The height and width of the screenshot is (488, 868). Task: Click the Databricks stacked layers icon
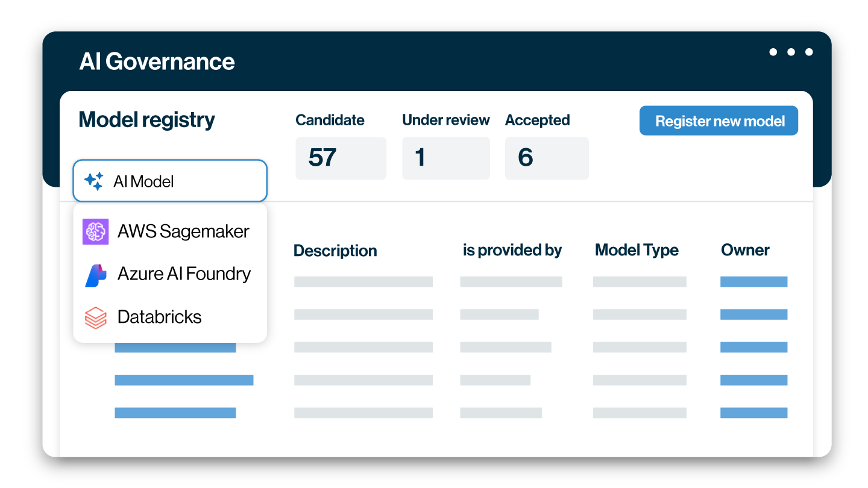point(95,318)
